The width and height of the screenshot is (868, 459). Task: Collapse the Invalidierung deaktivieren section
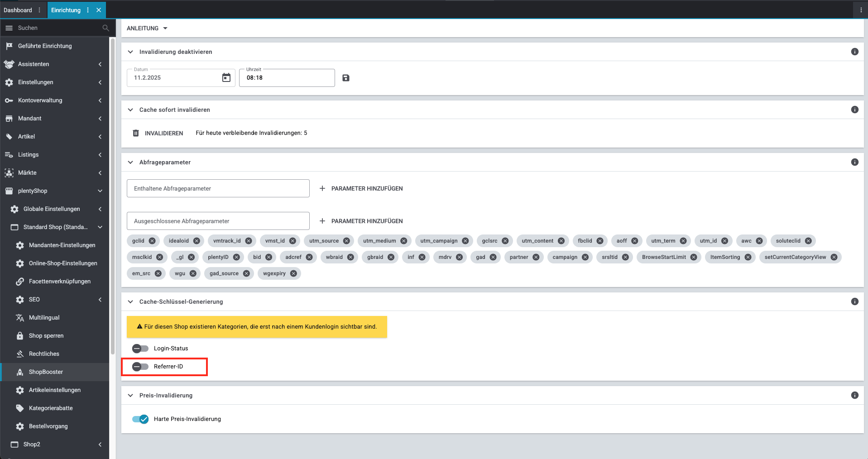tap(130, 52)
